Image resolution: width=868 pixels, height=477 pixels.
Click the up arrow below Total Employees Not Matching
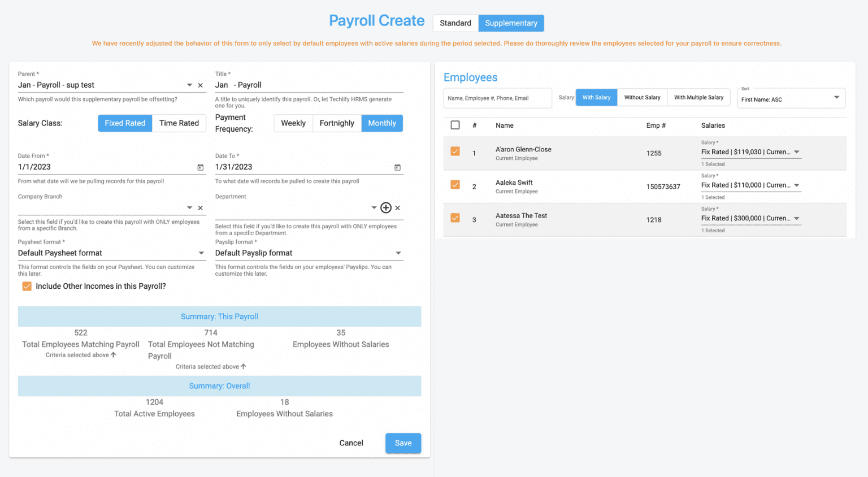pyautogui.click(x=243, y=366)
